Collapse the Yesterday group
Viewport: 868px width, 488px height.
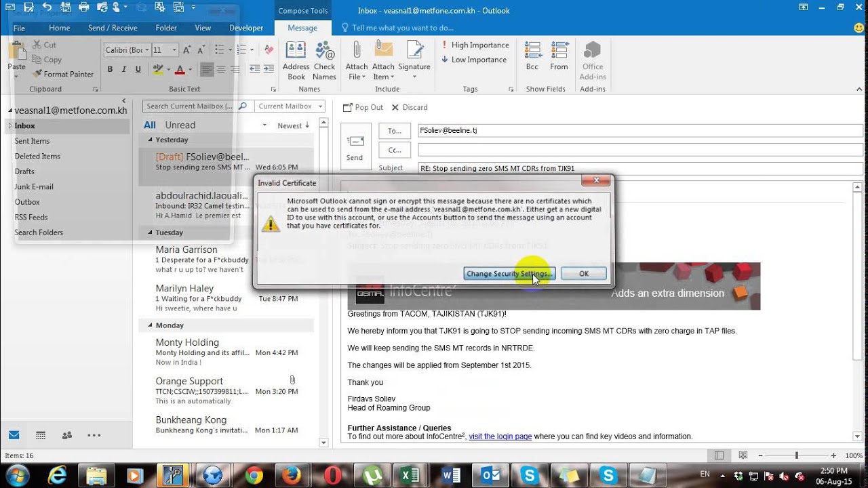(x=151, y=140)
